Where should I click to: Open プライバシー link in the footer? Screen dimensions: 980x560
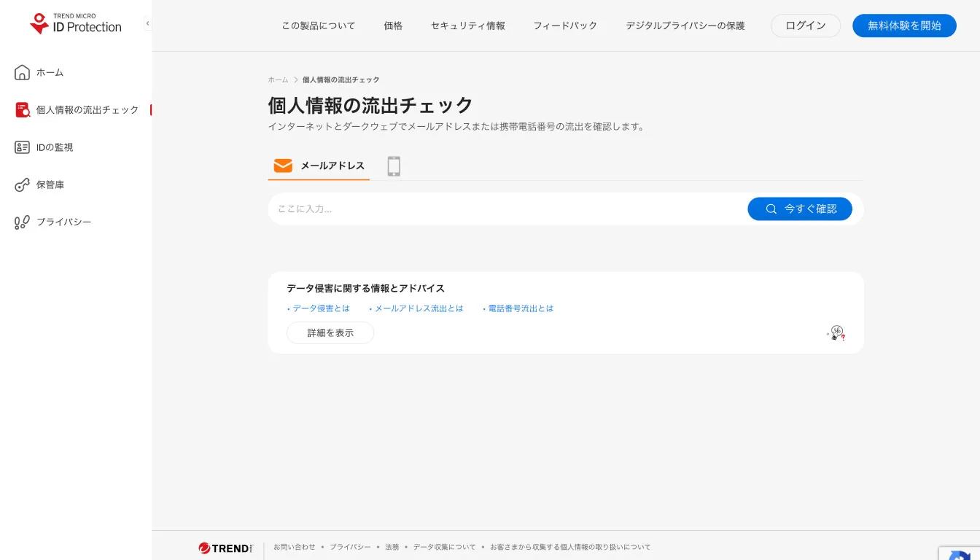tap(350, 547)
